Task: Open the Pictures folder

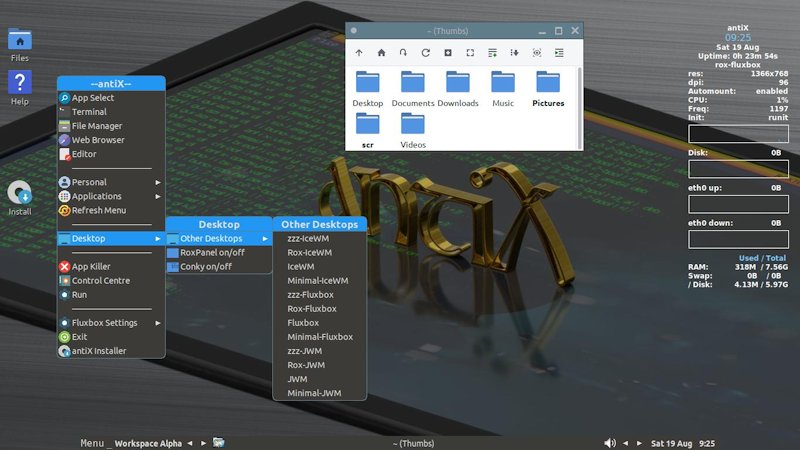Action: click(548, 89)
